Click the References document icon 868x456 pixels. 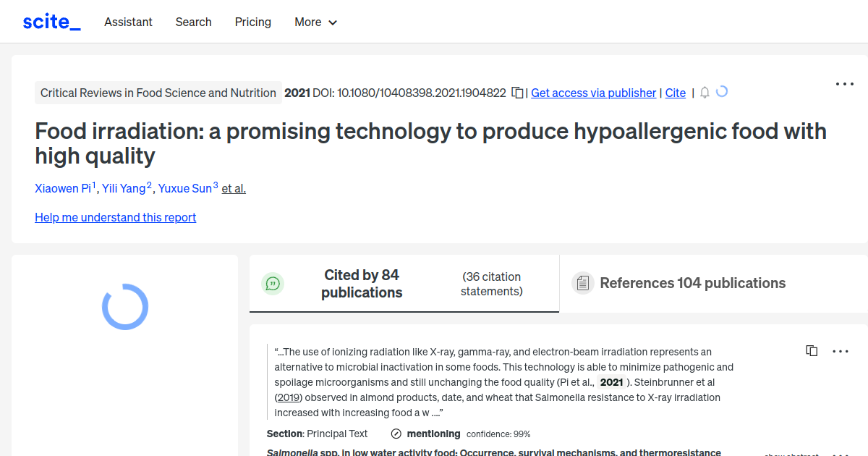coord(582,282)
